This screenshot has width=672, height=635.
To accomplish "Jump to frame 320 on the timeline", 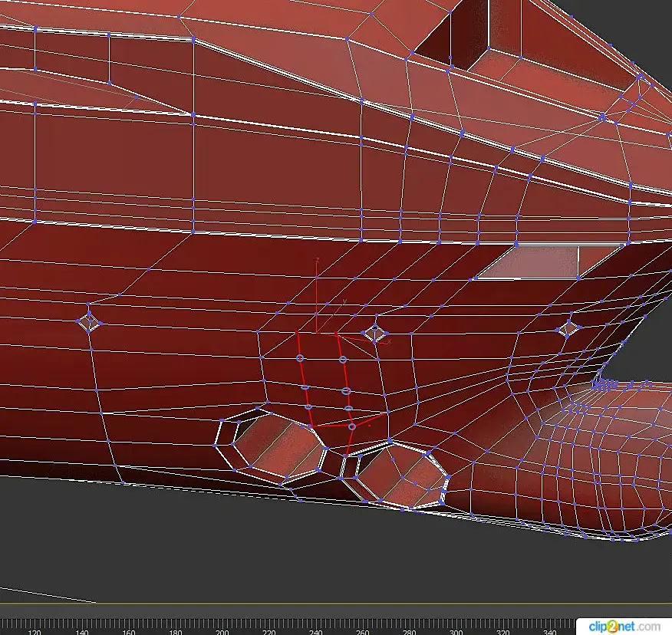I will (502, 632).
